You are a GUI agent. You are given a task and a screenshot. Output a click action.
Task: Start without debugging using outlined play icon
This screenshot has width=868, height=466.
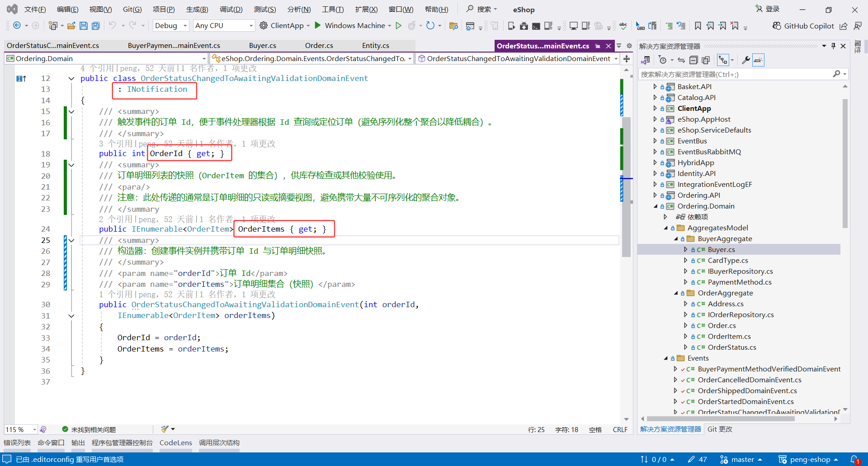398,25
